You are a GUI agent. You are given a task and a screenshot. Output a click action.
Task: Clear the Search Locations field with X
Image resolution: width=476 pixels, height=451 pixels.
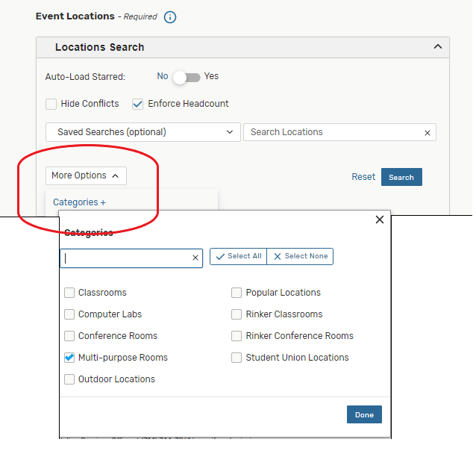[x=428, y=133]
